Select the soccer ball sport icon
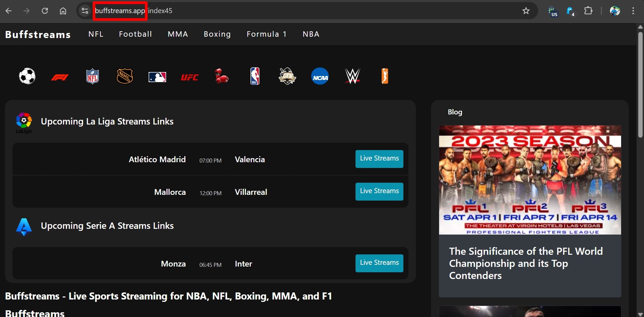The width and height of the screenshot is (644, 317). 27,76
